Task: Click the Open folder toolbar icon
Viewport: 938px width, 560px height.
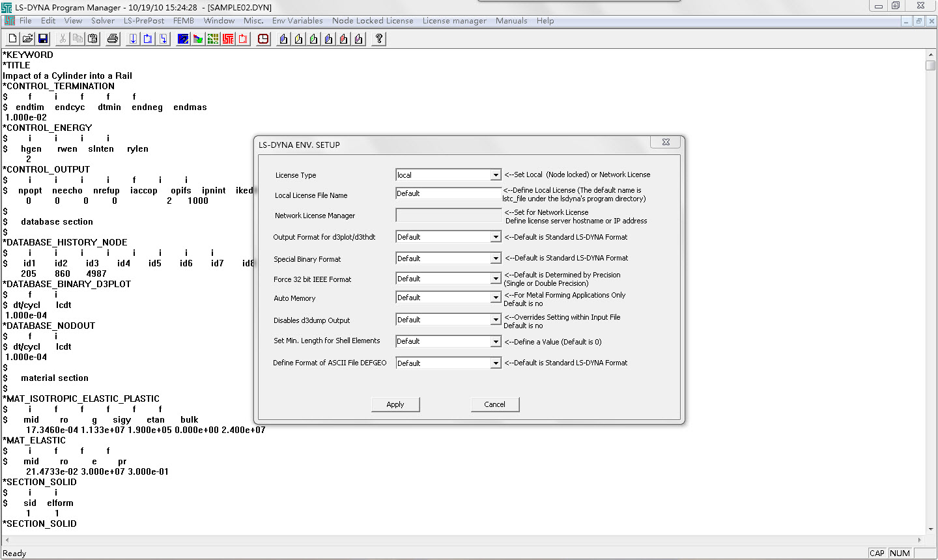Action: (28, 39)
